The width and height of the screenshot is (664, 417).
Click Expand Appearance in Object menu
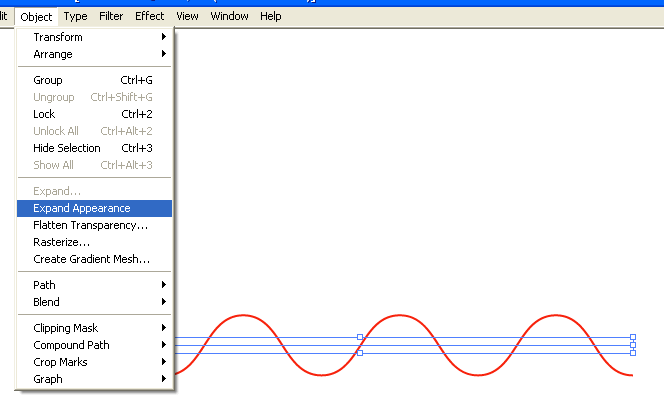coord(82,208)
